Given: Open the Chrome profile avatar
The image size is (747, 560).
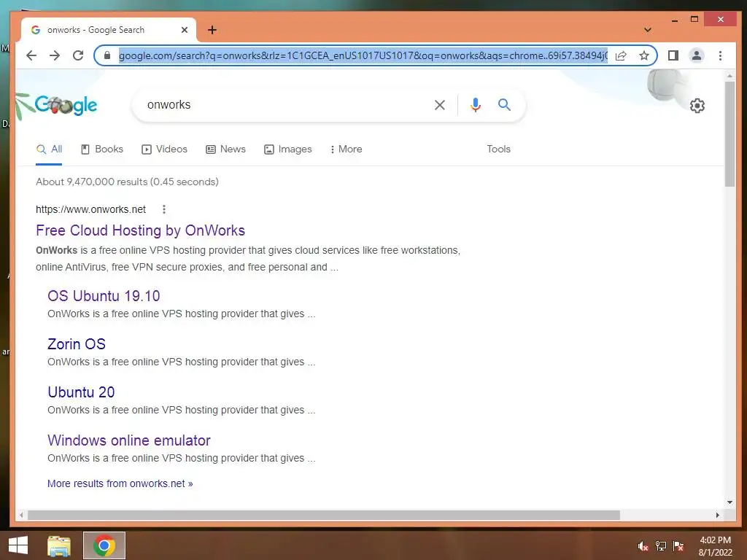Looking at the screenshot, I should [x=697, y=55].
